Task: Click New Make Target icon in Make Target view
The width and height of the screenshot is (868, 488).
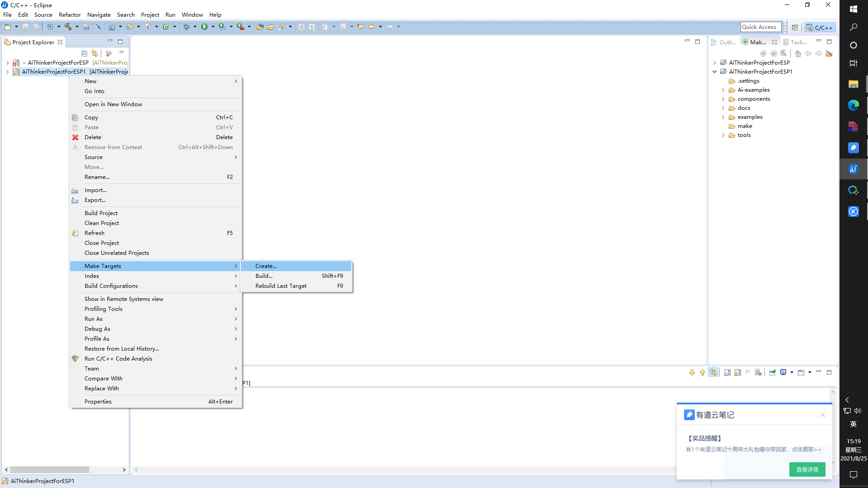Action: pyautogui.click(x=764, y=54)
